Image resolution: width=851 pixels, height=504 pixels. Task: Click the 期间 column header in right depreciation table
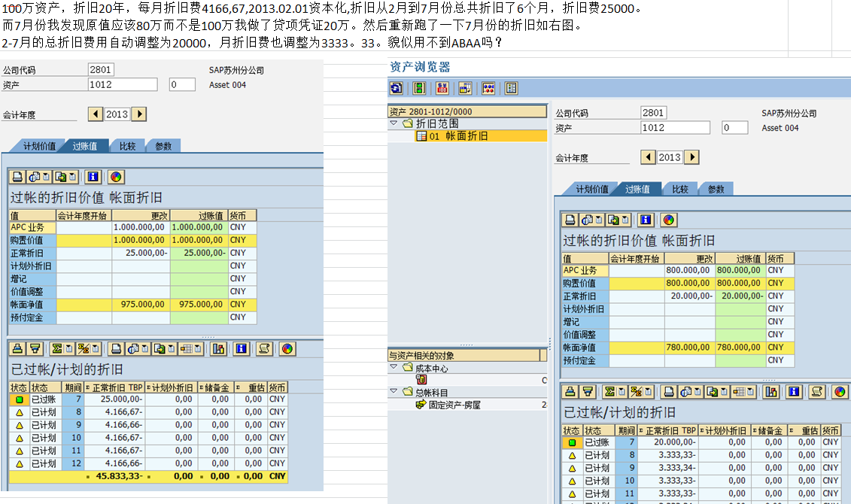[626, 430]
